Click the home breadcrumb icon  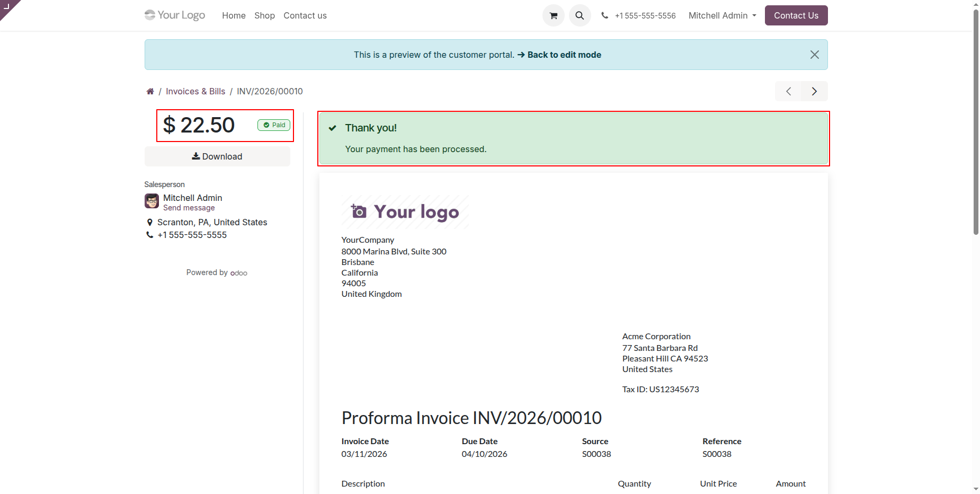(150, 92)
